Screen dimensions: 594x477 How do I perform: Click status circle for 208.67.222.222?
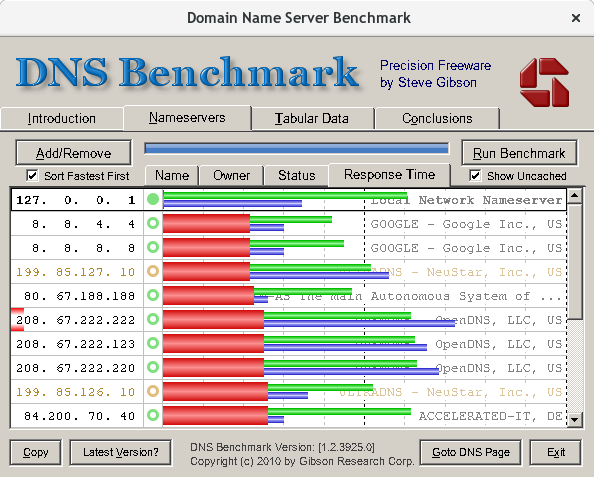click(x=153, y=319)
